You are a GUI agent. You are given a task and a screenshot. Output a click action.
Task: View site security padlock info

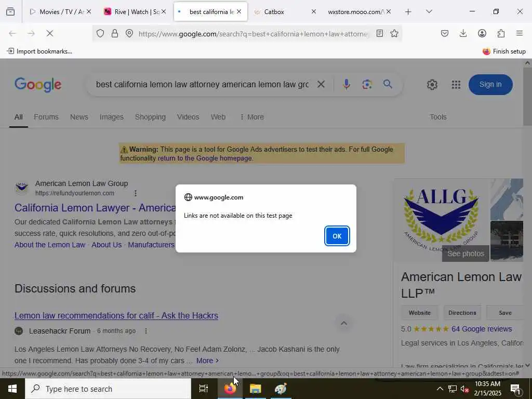(x=115, y=33)
